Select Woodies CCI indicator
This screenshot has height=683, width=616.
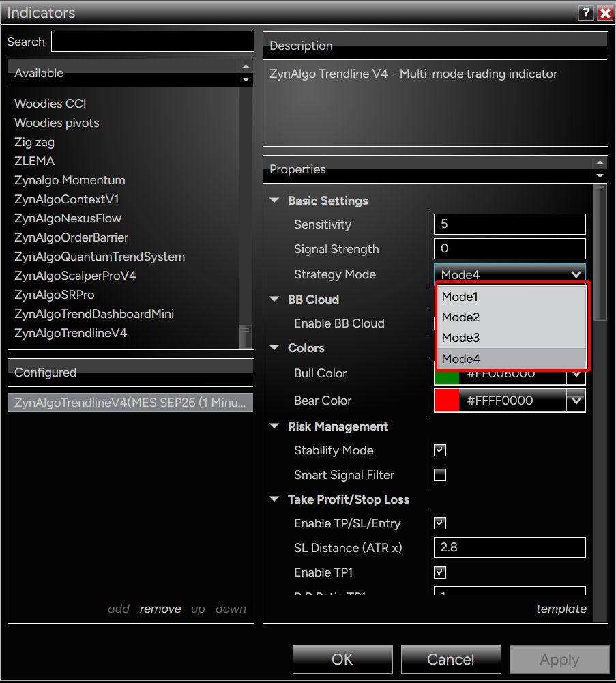[50, 104]
